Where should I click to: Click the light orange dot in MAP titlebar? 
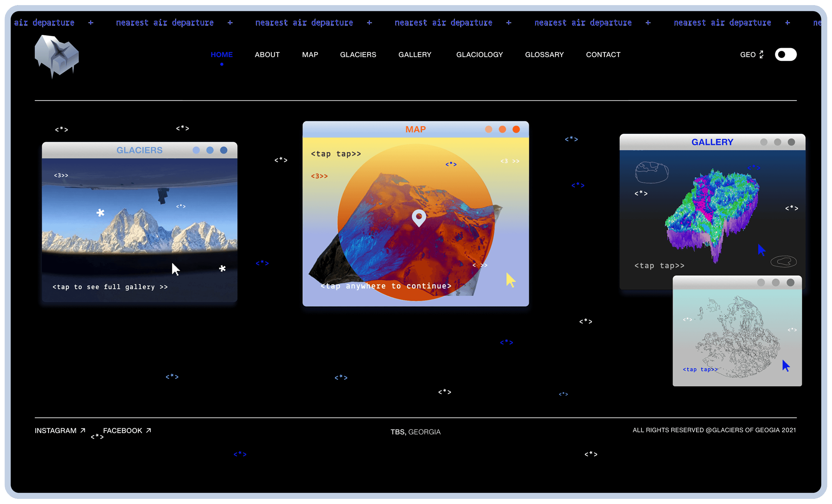click(x=488, y=130)
